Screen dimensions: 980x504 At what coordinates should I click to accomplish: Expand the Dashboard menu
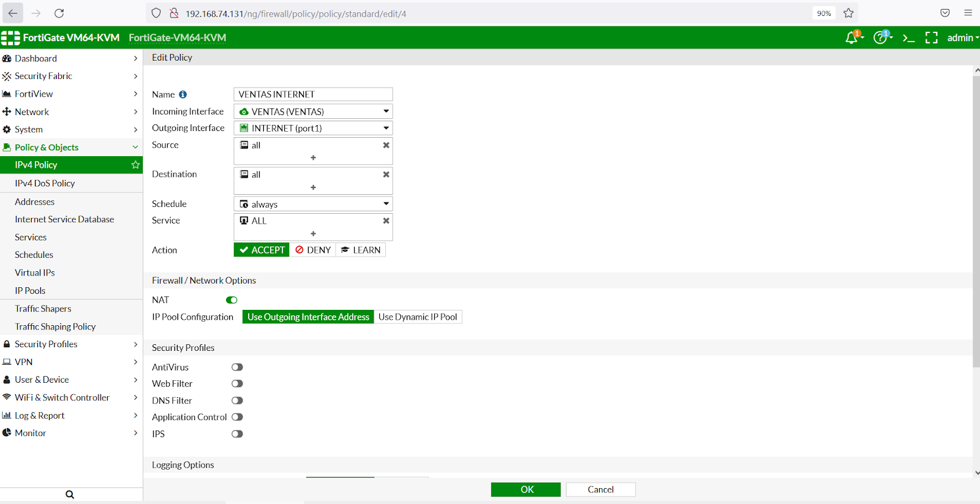point(71,58)
